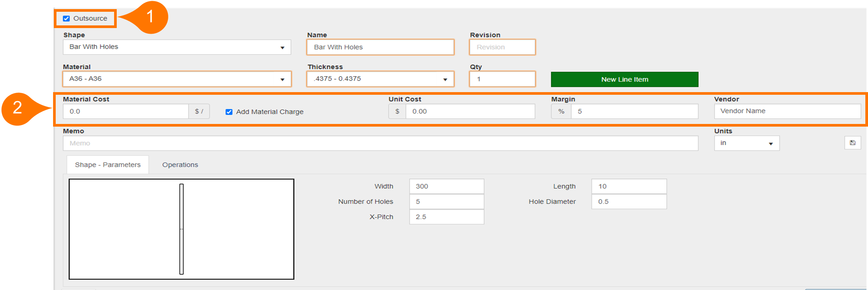
Task: Expand the Material dropdown showing A36
Action: [x=177, y=79]
